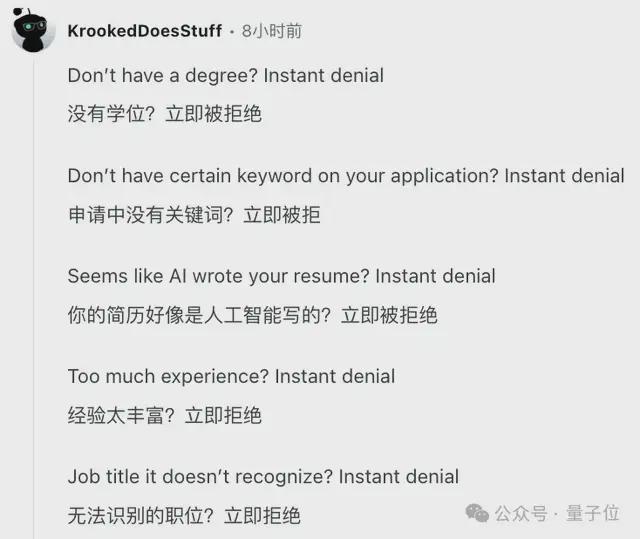Select the translation line 无法识别的职位？立即拒绝

[184, 516]
